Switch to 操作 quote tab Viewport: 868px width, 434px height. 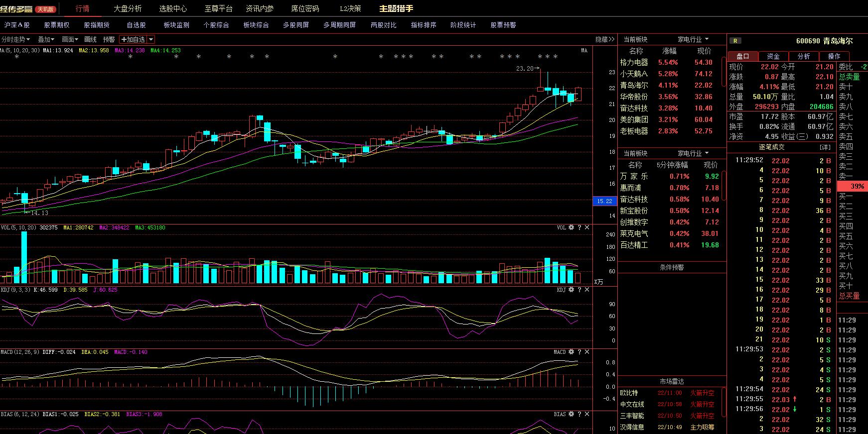coord(834,56)
